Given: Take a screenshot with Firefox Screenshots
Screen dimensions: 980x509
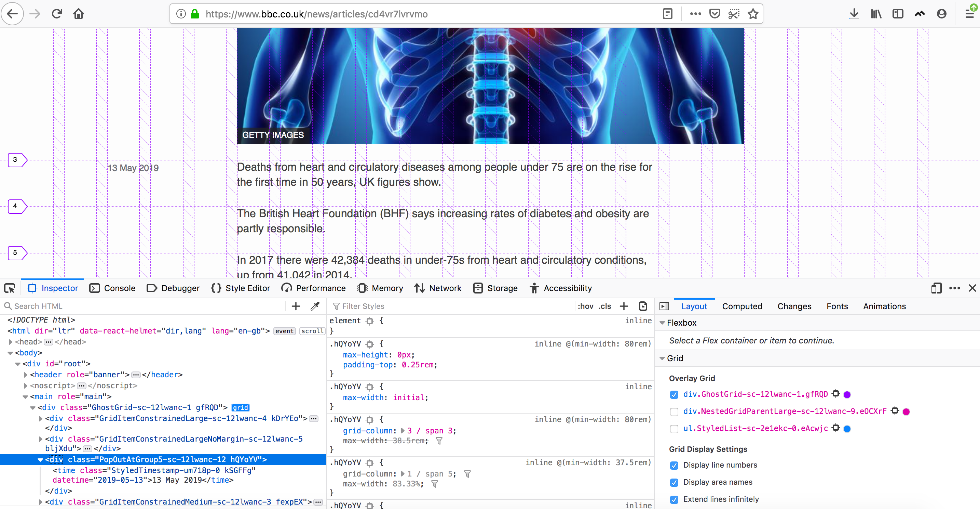Looking at the screenshot, I should (734, 13).
